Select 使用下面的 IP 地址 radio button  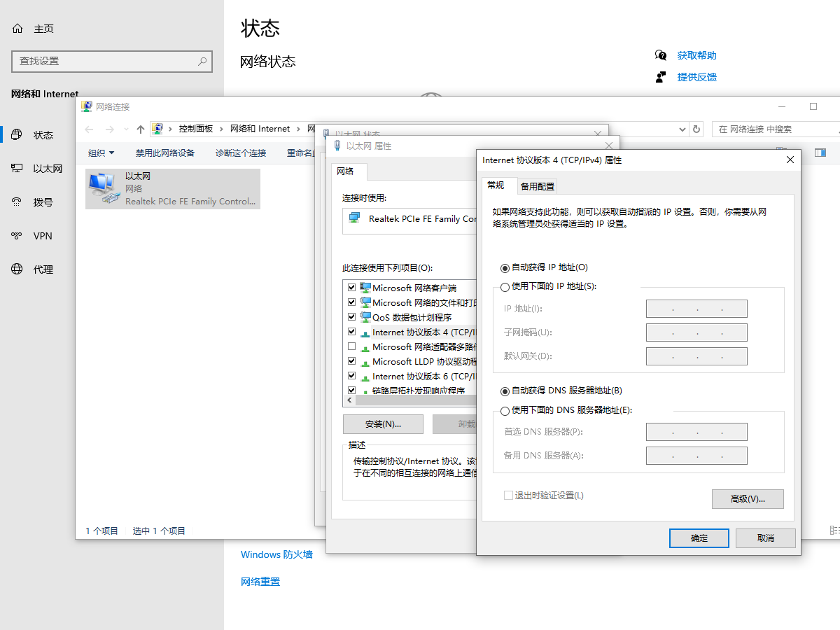(x=505, y=287)
